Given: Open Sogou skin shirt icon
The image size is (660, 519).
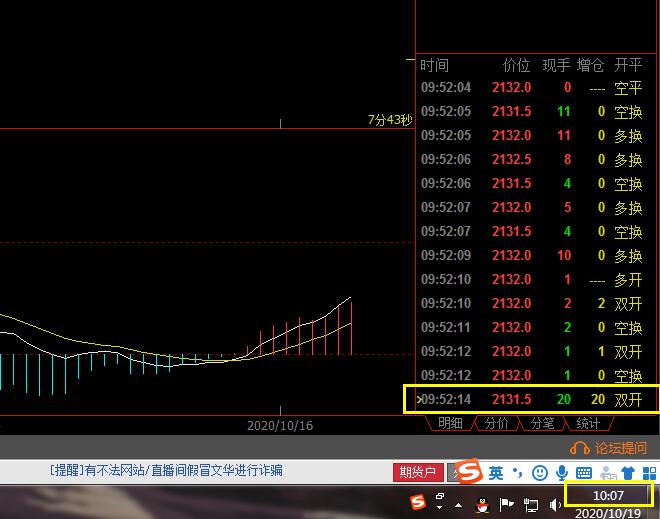Looking at the screenshot, I should click(x=628, y=473).
